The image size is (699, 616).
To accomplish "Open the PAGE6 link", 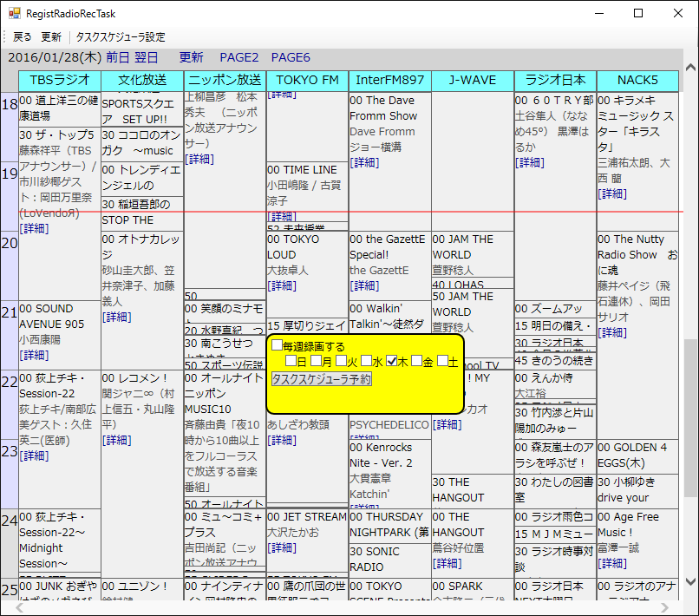I will [291, 57].
